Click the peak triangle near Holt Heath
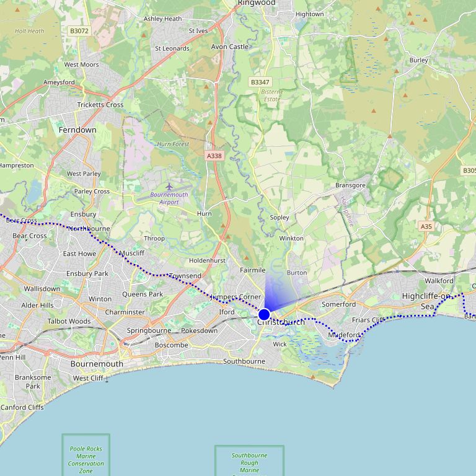The width and height of the screenshot is (476, 476). [x=17, y=10]
